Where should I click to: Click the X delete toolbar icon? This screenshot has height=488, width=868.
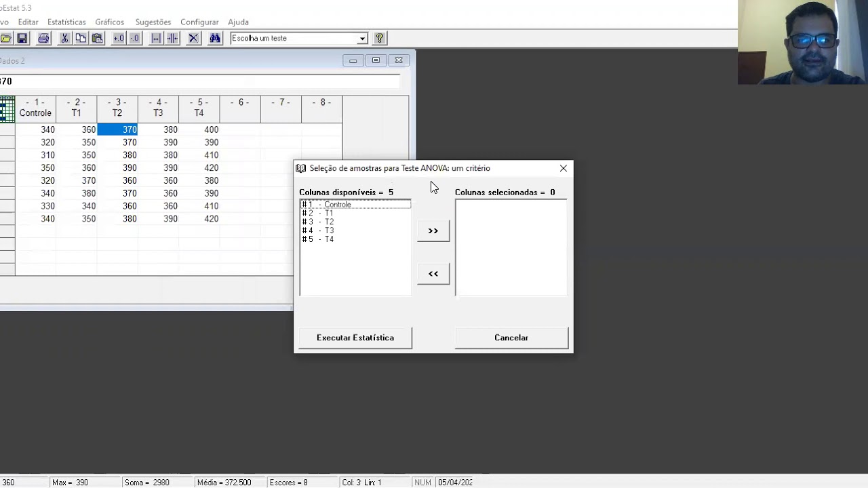click(x=193, y=39)
